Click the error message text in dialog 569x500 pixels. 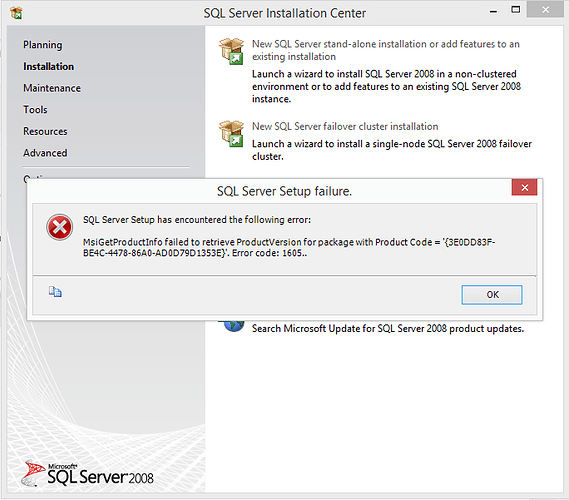(289, 247)
